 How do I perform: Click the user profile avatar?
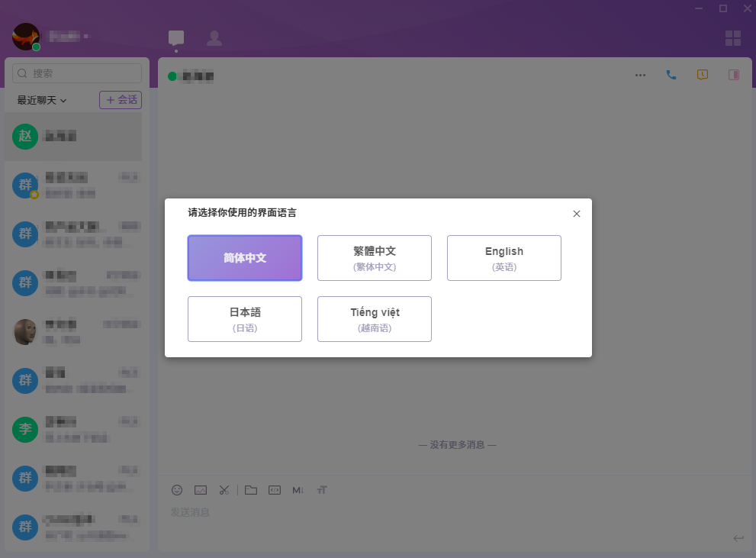click(25, 37)
